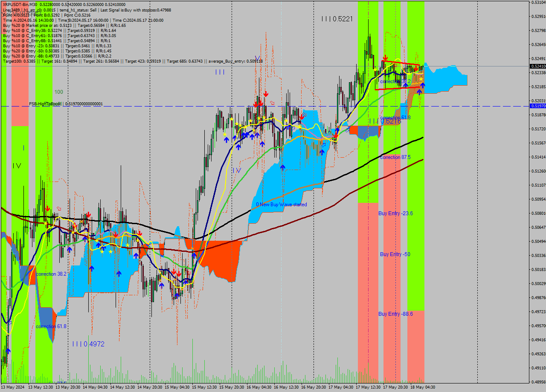Screen dimensions: 546x392
Task: Click the 'I I I 0.4972' wave label
Action: [x=88, y=344]
